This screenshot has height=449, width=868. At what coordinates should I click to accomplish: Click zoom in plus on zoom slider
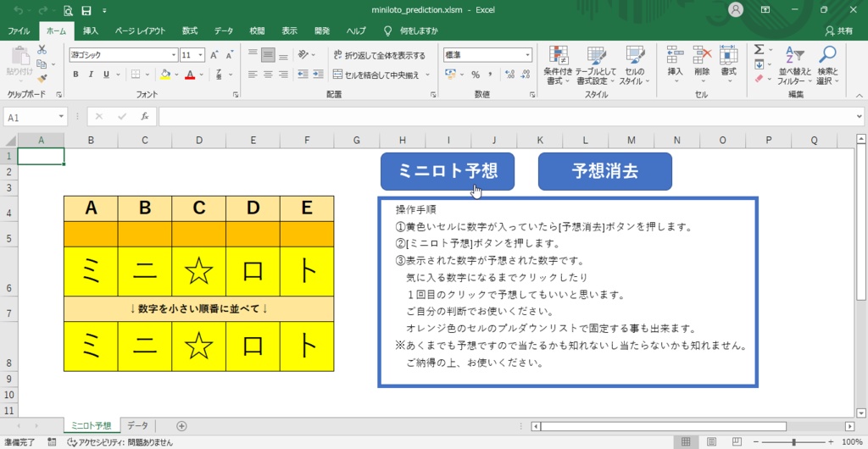831,442
